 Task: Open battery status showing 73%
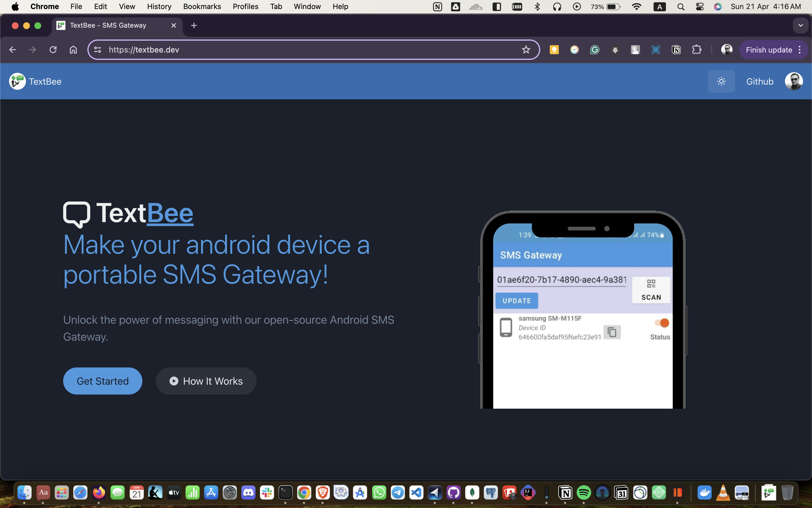[606, 6]
